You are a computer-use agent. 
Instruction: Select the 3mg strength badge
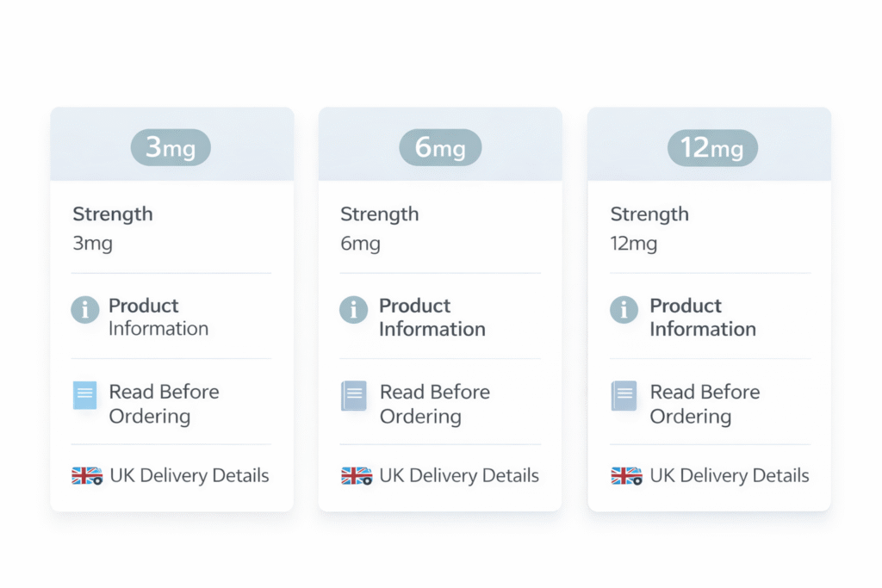coord(171,147)
